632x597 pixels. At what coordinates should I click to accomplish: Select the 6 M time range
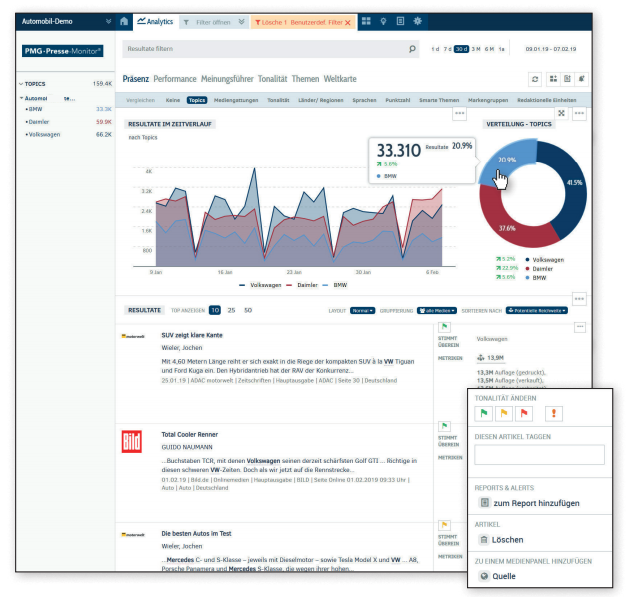coord(489,49)
